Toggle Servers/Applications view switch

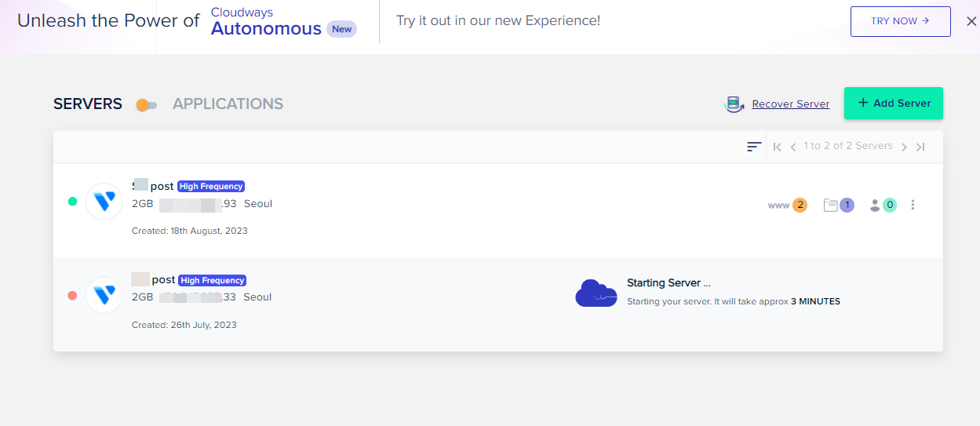pos(147,105)
